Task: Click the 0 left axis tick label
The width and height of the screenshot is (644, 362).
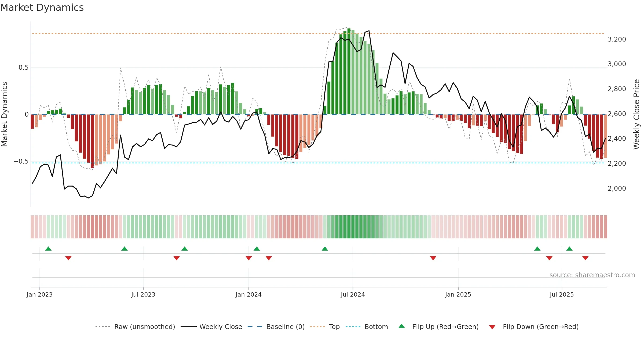Action: tap(27, 114)
